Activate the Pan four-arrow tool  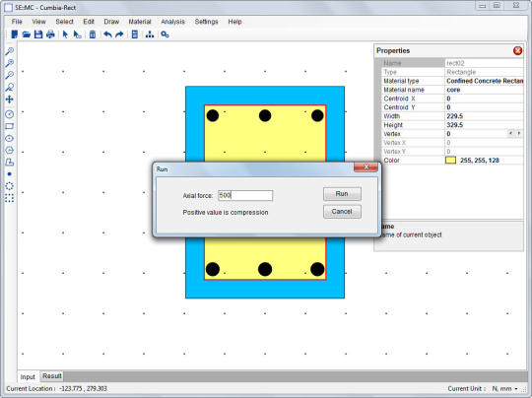pyautogui.click(x=10, y=99)
